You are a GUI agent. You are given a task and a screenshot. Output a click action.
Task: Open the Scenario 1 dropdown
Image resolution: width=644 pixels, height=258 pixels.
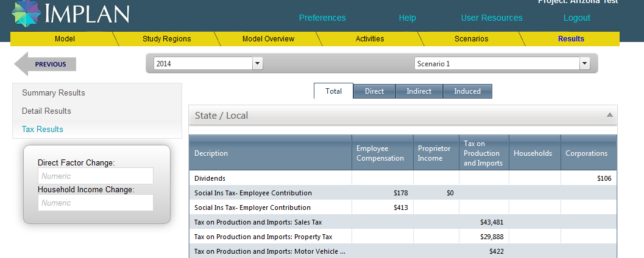584,63
